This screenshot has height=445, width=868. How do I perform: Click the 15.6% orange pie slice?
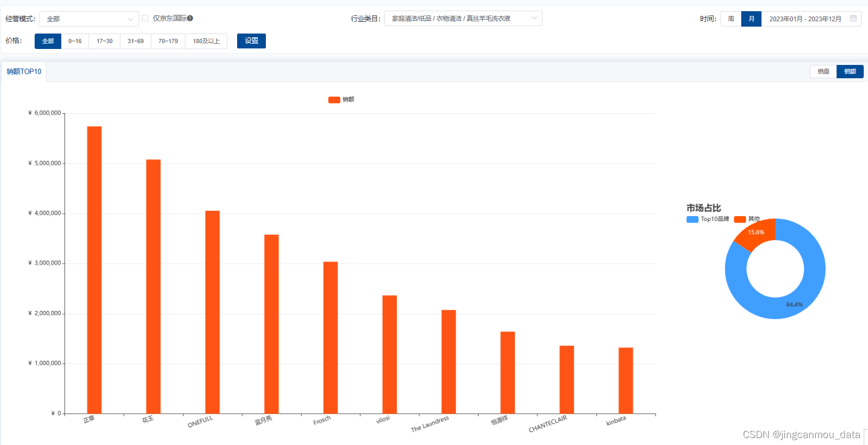click(x=757, y=234)
